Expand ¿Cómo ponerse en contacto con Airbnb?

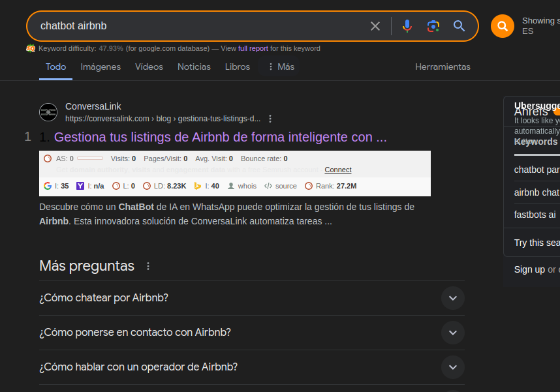click(252, 333)
